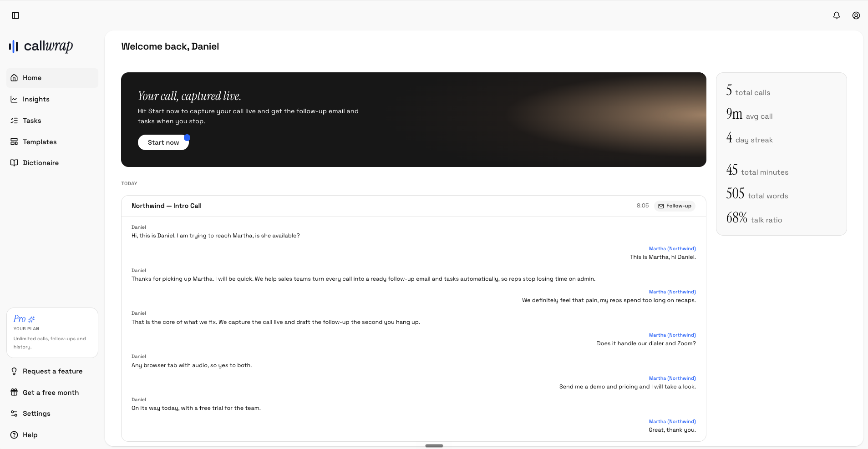
Task: Click the Templates layout icon
Action: (14, 142)
